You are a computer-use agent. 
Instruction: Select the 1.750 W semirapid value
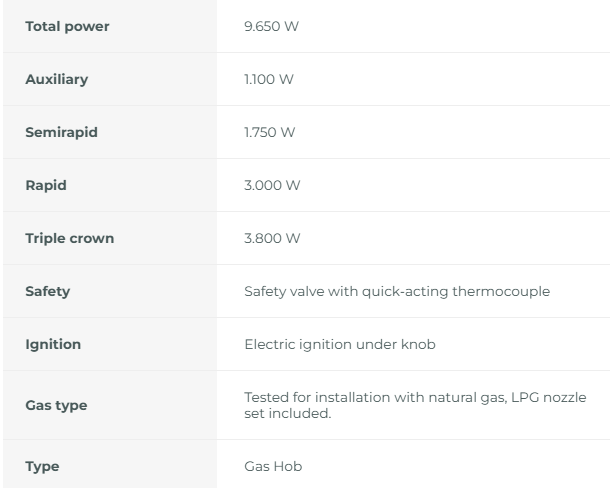tap(270, 132)
